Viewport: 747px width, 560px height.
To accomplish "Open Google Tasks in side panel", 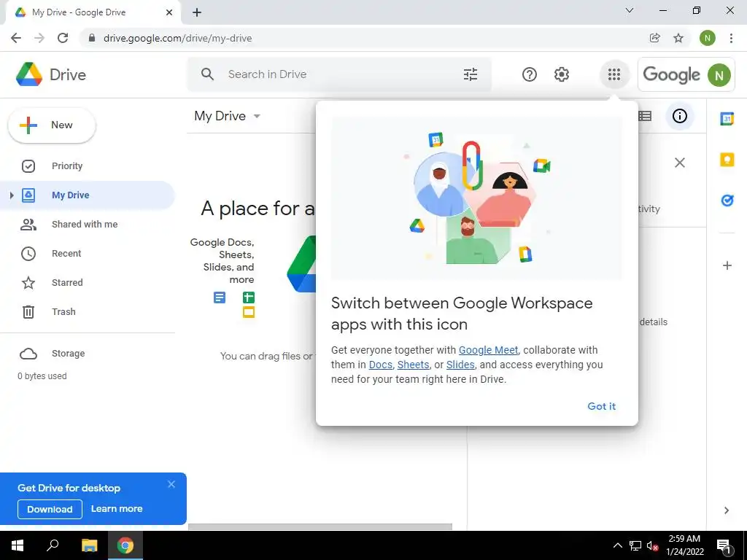I will tap(727, 201).
